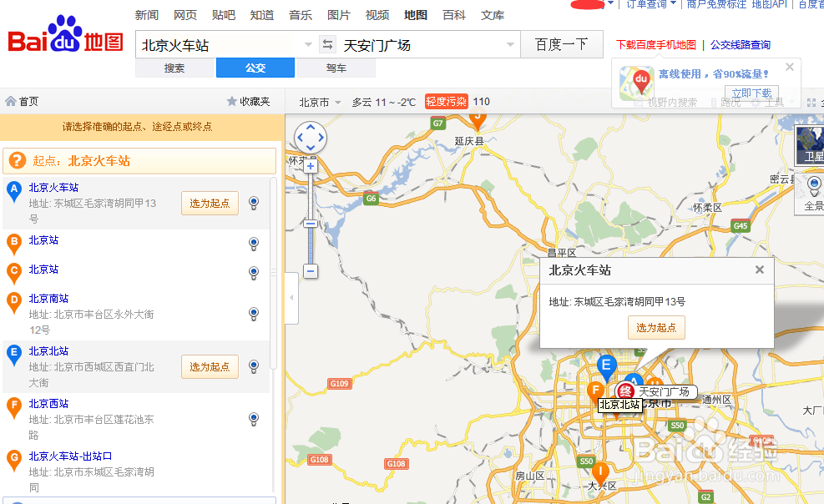
Task: Click the star icon for 收藏夹
Action: pyautogui.click(x=232, y=101)
